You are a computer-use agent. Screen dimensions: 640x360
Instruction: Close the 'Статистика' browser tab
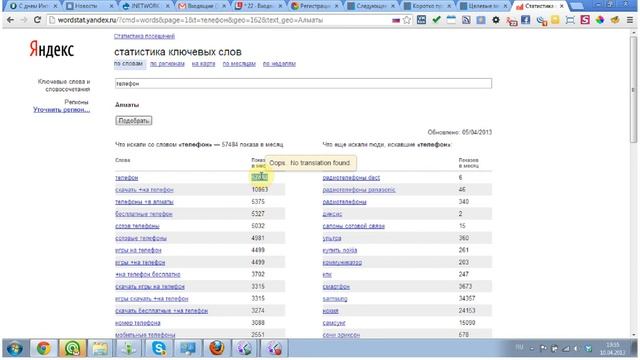click(562, 6)
